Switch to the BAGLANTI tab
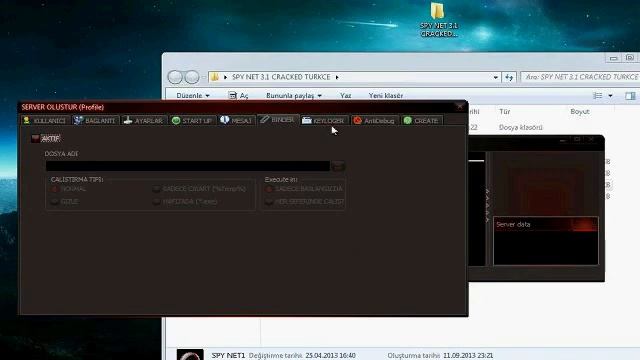Image resolution: width=640 pixels, height=360 pixels. tap(96, 120)
